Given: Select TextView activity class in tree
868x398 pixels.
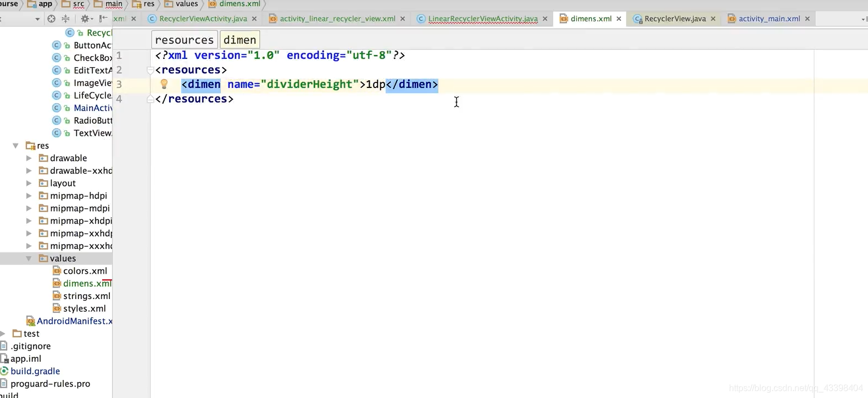Looking at the screenshot, I should click(x=92, y=133).
